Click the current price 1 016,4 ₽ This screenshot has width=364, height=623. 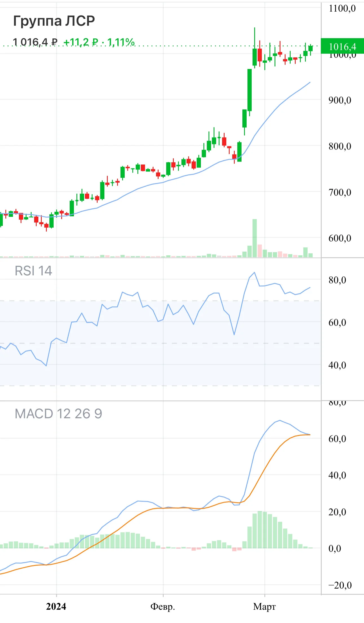point(35,42)
